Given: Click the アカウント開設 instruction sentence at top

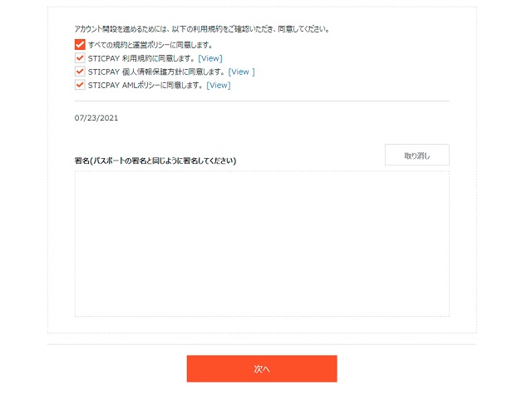Looking at the screenshot, I should [x=202, y=29].
